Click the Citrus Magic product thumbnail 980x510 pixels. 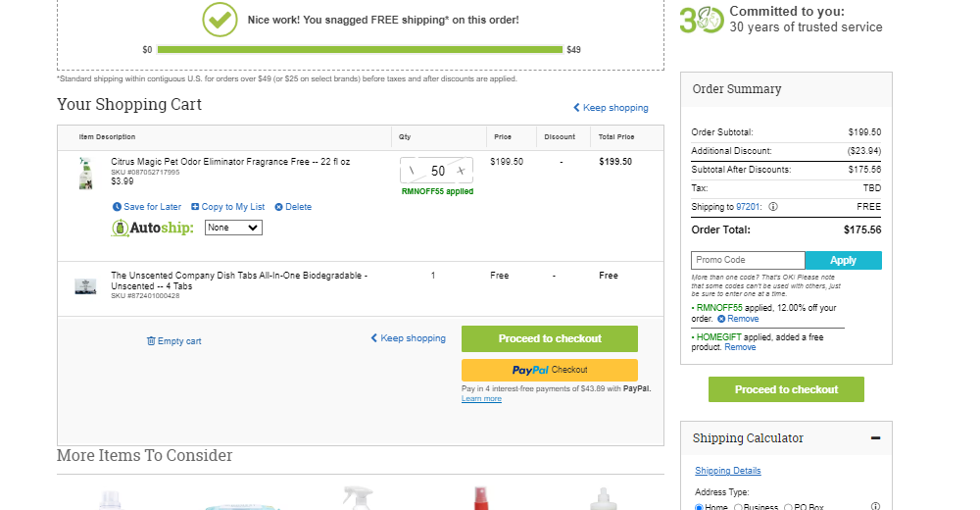85,174
